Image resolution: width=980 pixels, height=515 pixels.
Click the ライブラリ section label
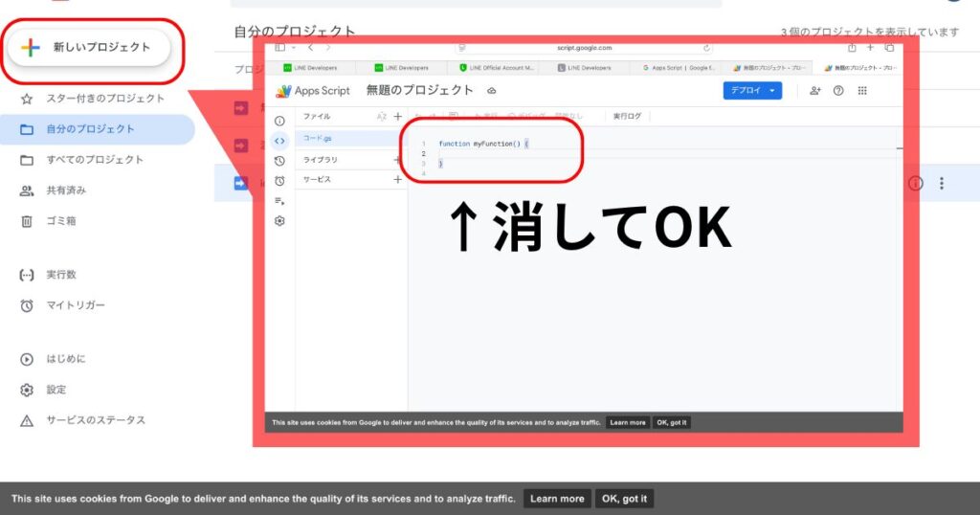pos(320,160)
